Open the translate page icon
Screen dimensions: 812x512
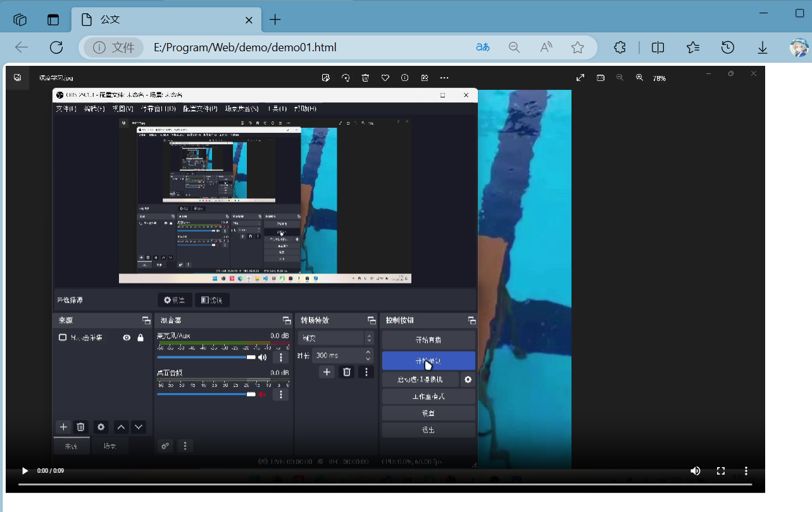[483, 47]
